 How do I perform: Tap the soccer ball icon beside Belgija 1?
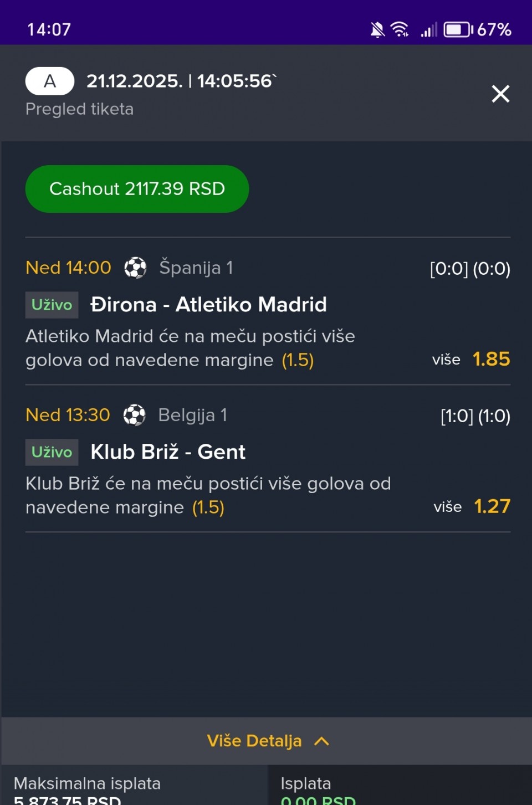tap(134, 415)
